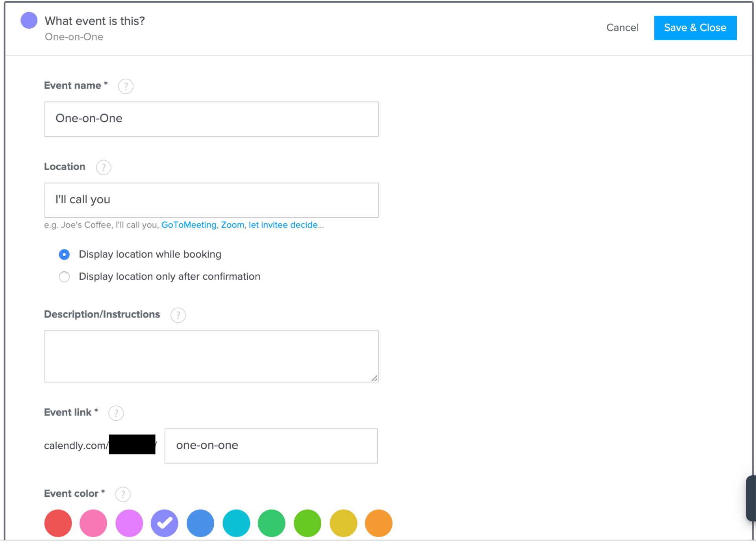Select 'Display location only after confirmation'
The image size is (756, 542).
coord(64,277)
